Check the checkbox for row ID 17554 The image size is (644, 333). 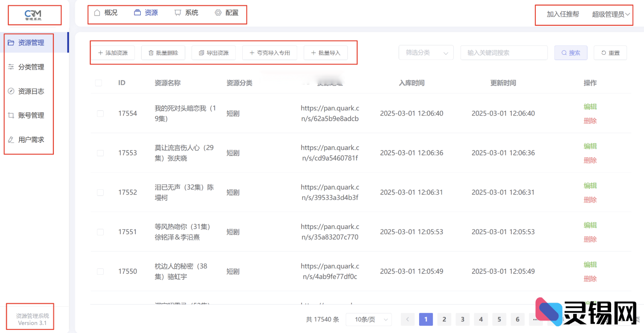pos(100,114)
